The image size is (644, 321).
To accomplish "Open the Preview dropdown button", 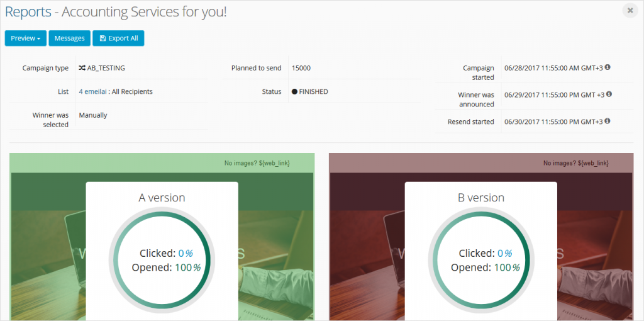I will click(25, 38).
